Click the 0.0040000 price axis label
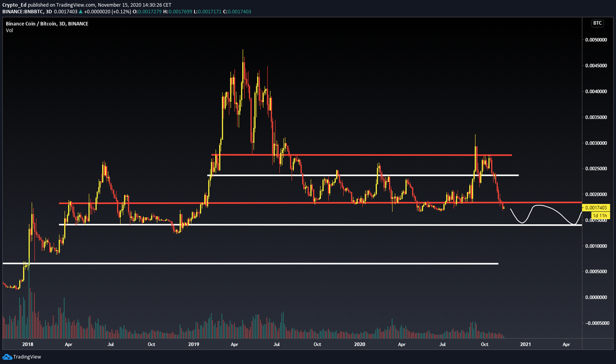 pos(597,92)
